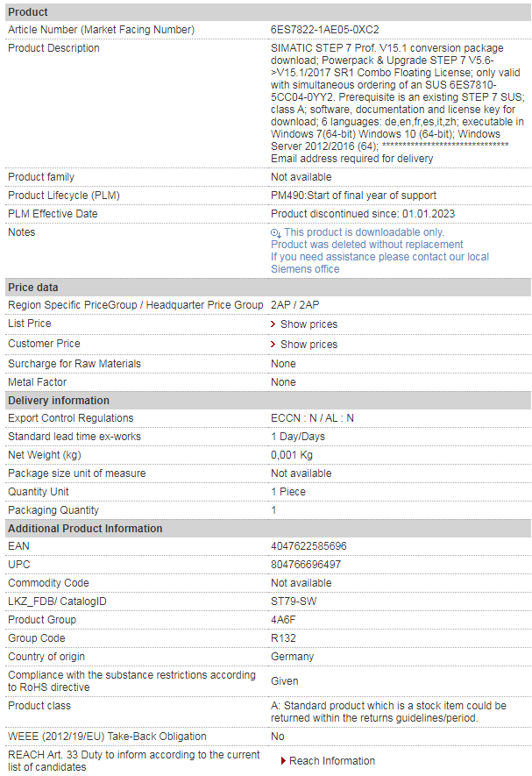Select article number 6ES7822-1AE05-0XC2
The image size is (532, 776).
coord(324,30)
